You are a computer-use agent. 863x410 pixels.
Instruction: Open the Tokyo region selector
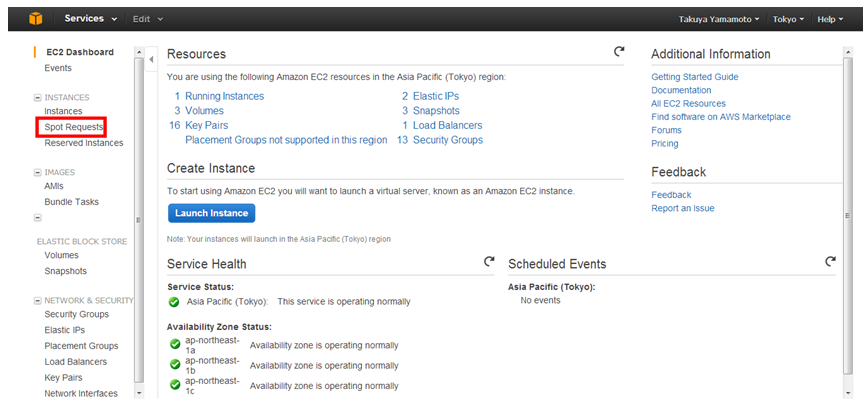coord(788,19)
